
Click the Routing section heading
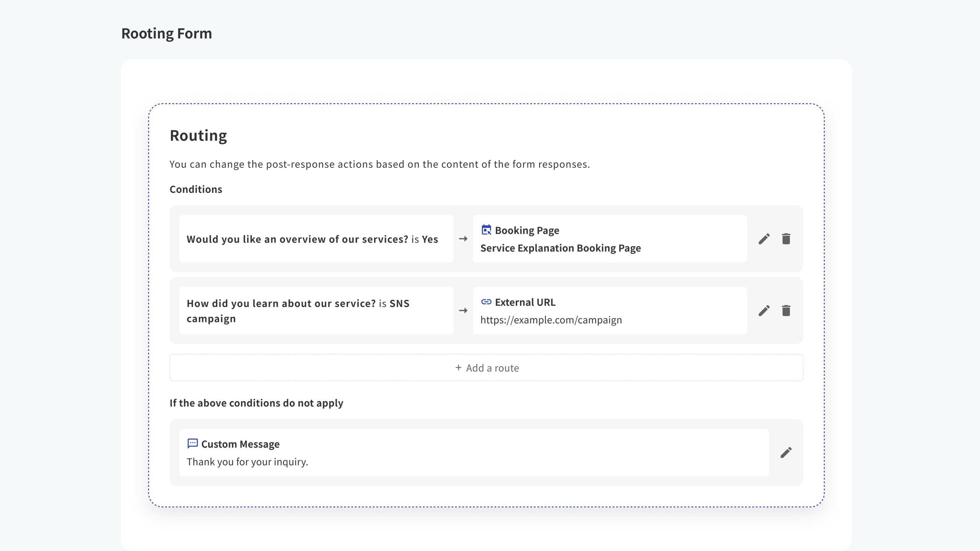point(198,135)
